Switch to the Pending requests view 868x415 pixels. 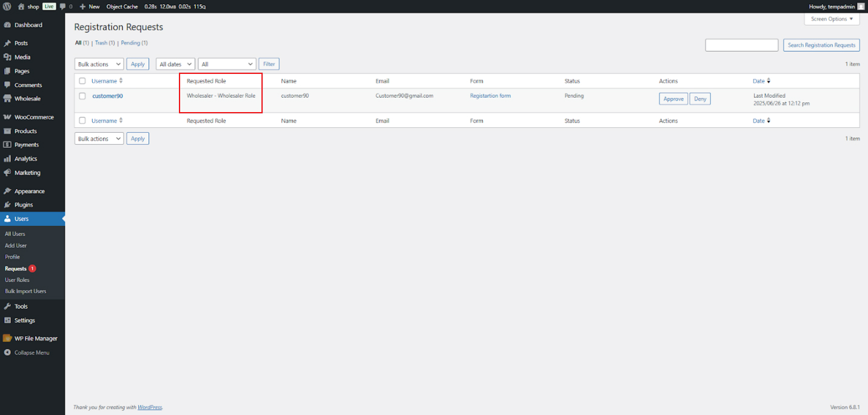pos(130,43)
